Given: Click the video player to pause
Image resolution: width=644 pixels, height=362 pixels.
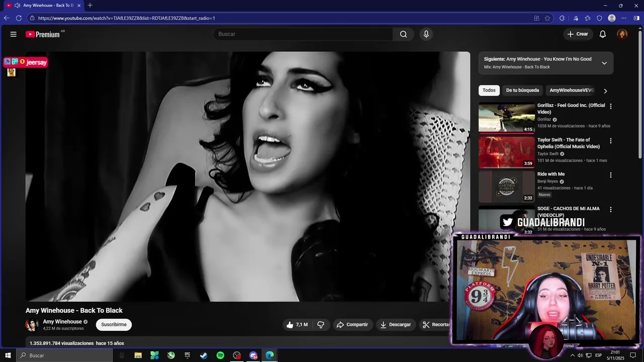Looking at the screenshot, I should [248, 176].
